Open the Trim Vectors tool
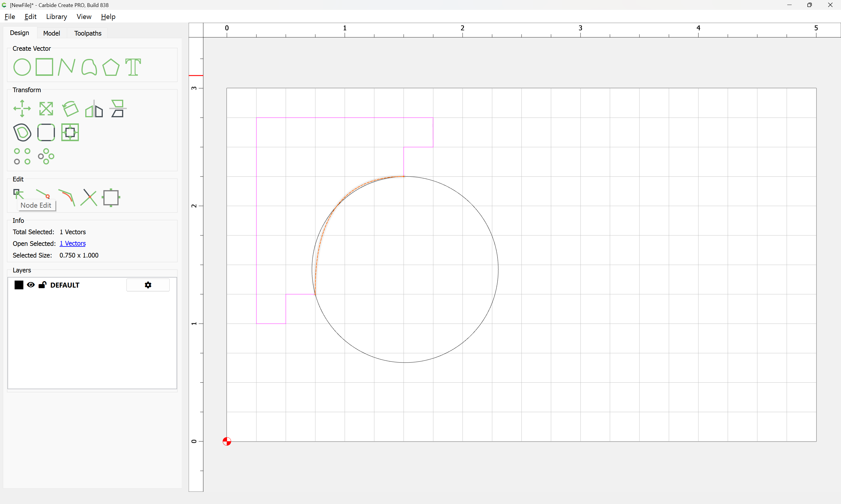The image size is (841, 504). point(89,198)
